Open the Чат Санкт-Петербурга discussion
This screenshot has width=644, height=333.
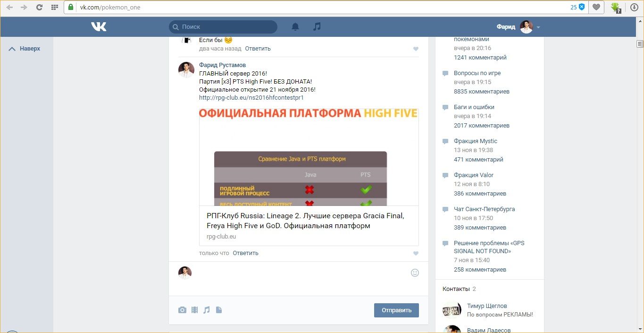click(484, 209)
